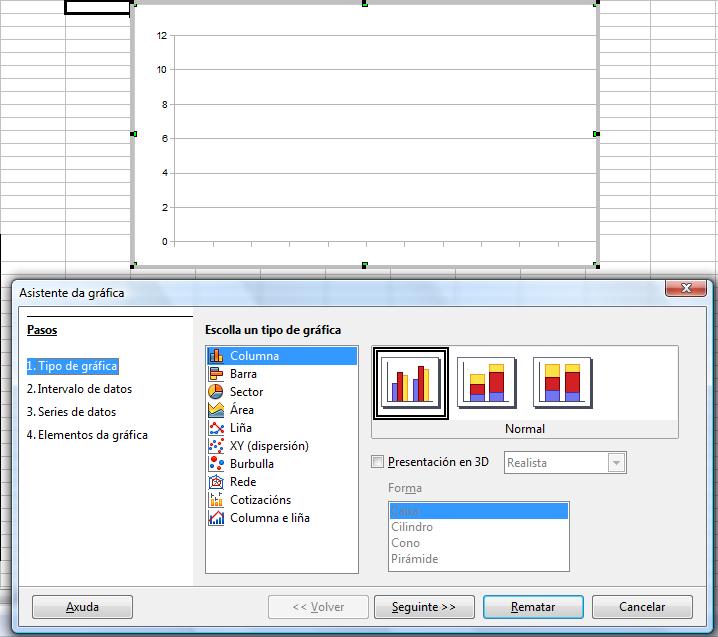This screenshot has width=718, height=637.
Task: Select XY (dispersión) scatter chart icon
Action: coord(216,446)
